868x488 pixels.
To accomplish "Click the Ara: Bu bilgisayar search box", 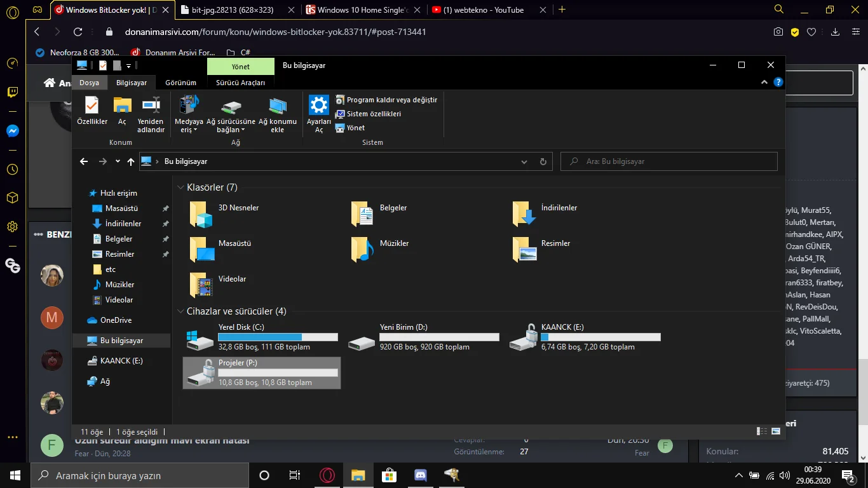I will click(x=668, y=161).
